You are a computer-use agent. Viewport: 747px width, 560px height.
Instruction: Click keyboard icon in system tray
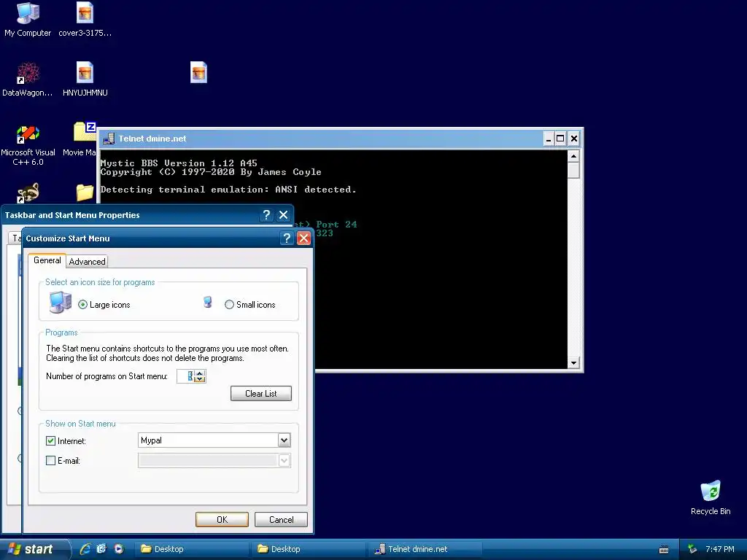(x=664, y=550)
